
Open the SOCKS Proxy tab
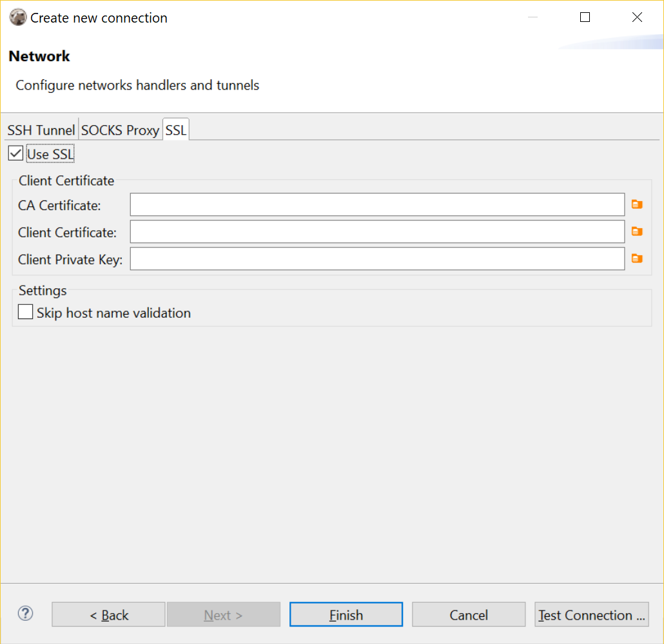[120, 130]
